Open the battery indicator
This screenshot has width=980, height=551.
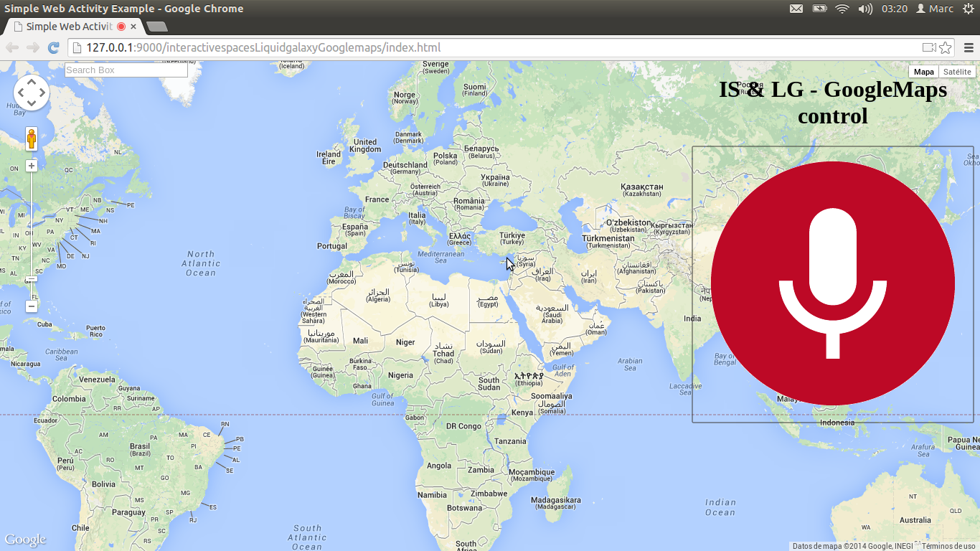point(819,9)
